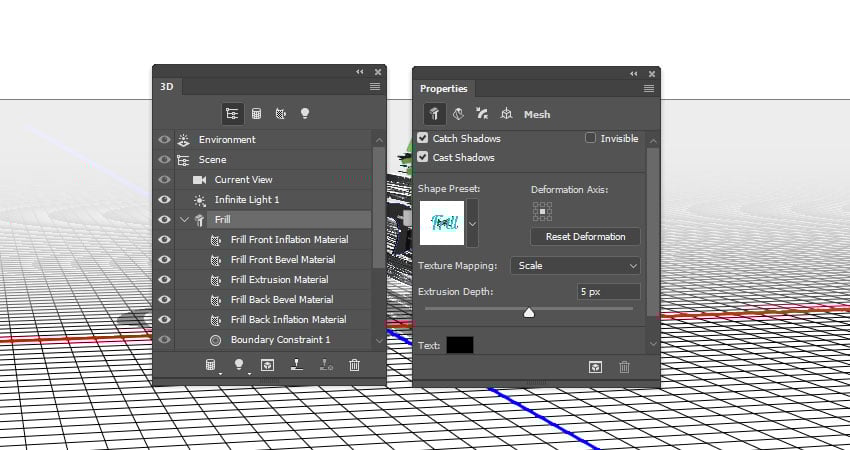Select Frill Back Inflation Material row
850x450 pixels.
pos(273,320)
